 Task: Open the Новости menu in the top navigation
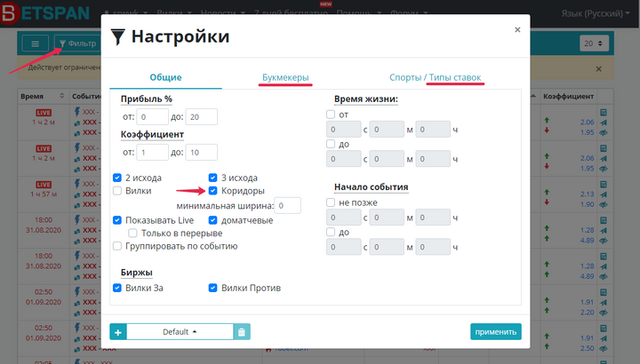222,13
